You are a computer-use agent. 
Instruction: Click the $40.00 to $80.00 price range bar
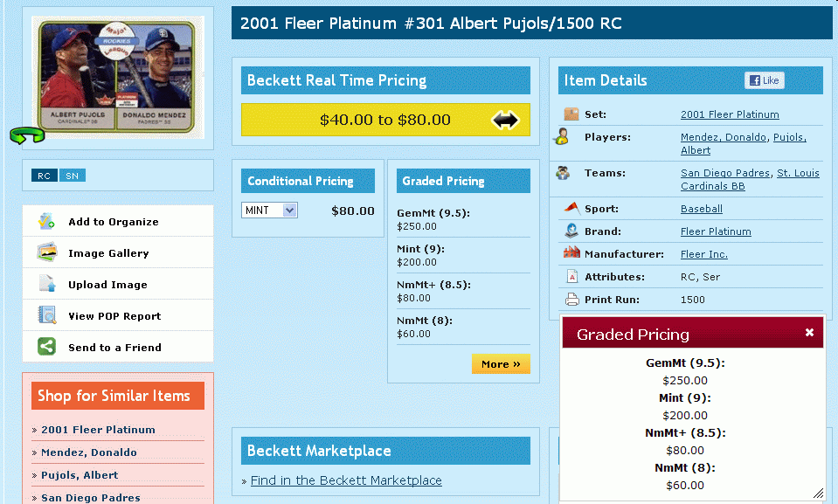coord(385,120)
